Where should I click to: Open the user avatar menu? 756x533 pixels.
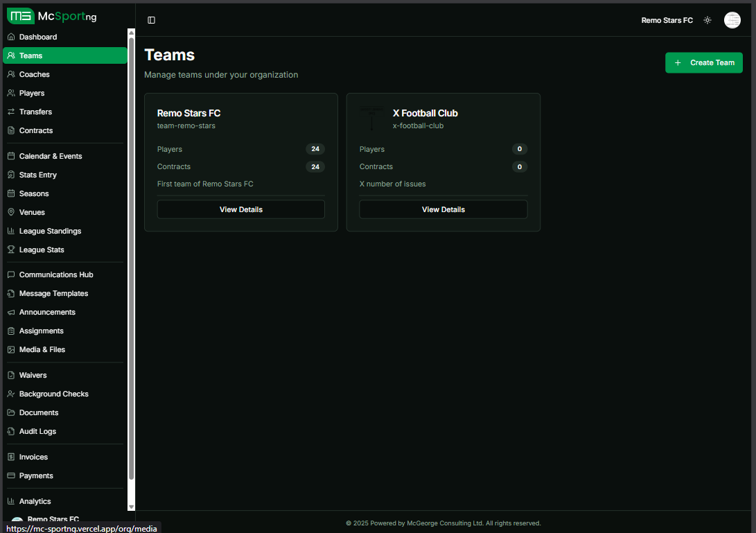pyautogui.click(x=732, y=20)
